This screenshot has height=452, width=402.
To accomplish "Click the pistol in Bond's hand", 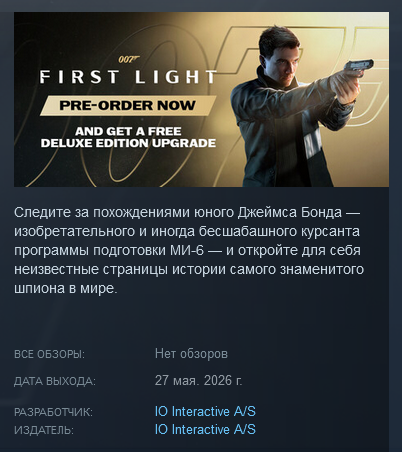I will (359, 67).
